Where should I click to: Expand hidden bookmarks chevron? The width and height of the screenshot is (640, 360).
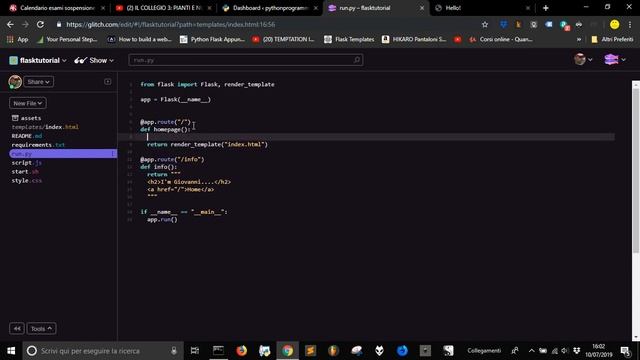point(579,40)
